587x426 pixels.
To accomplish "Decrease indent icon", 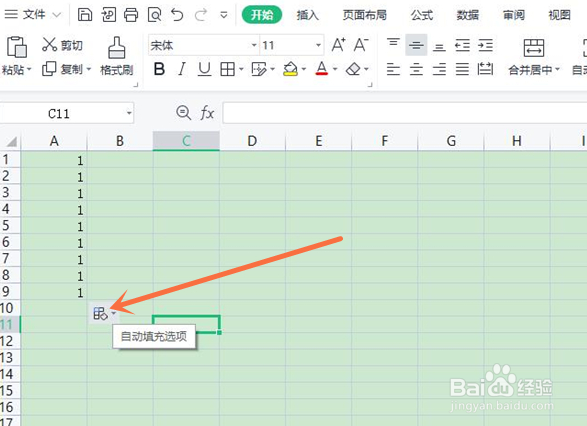I will pyautogui.click(x=462, y=46).
